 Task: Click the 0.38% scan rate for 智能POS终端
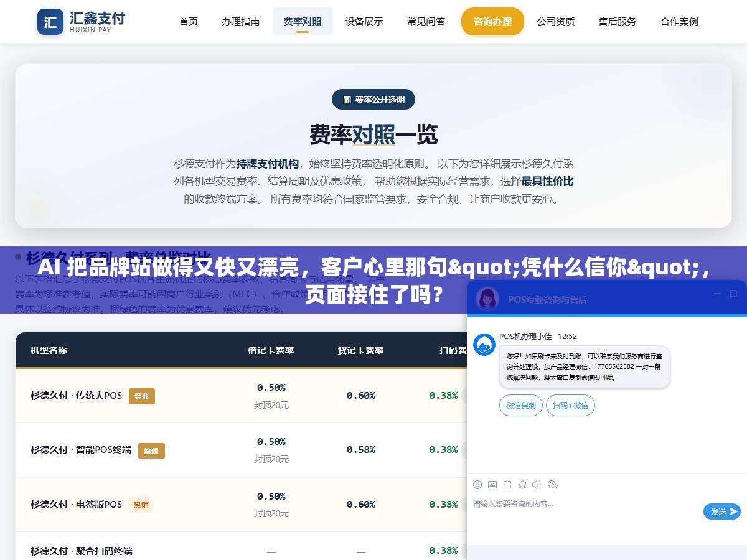pos(443,450)
